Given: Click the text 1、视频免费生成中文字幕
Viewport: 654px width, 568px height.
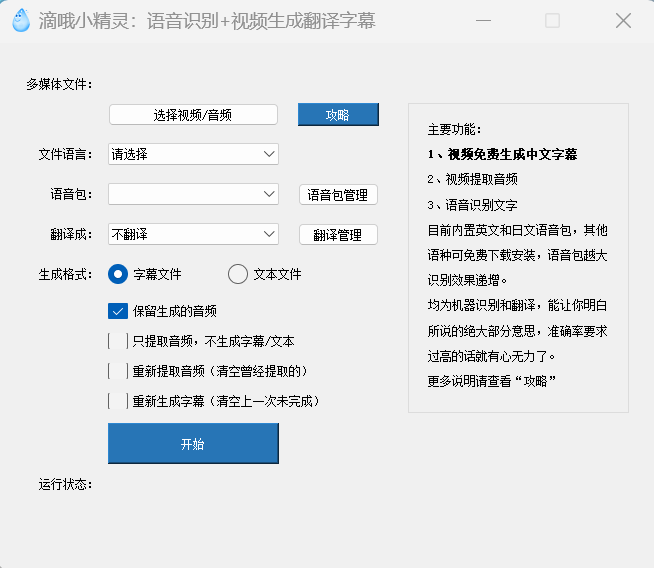Looking at the screenshot, I should (x=502, y=155).
